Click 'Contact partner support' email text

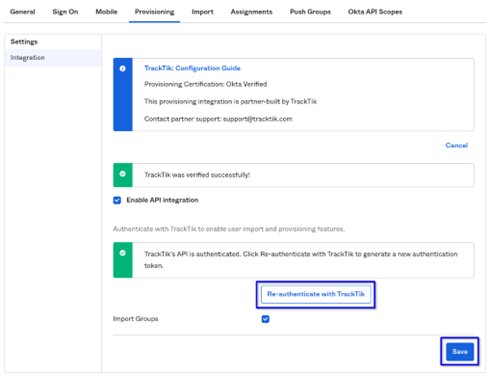(x=218, y=119)
